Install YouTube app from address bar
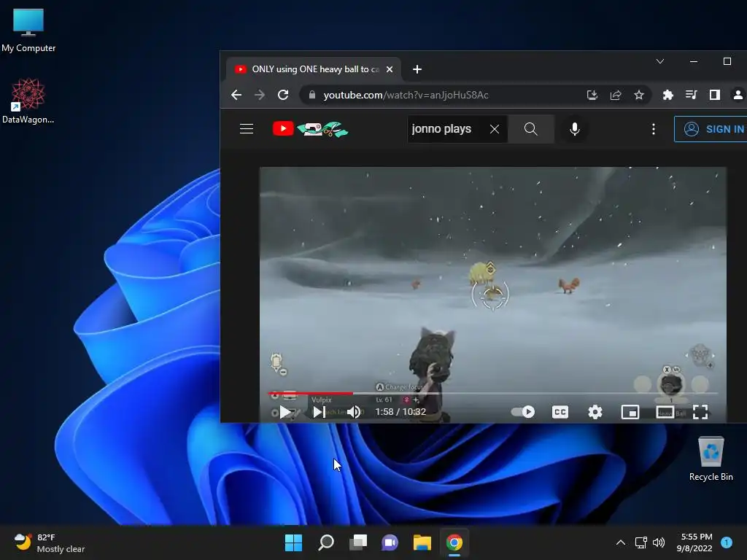This screenshot has height=560, width=747. click(592, 95)
